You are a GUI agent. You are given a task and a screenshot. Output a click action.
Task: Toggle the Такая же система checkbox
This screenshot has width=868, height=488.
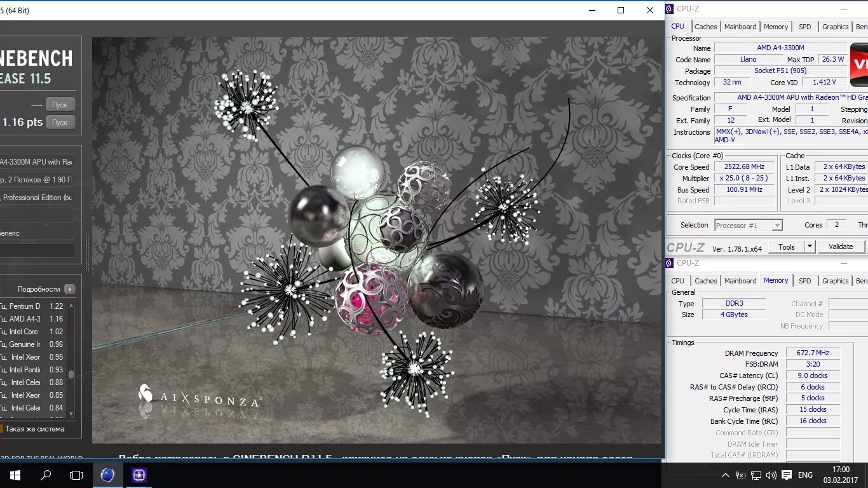[1, 429]
